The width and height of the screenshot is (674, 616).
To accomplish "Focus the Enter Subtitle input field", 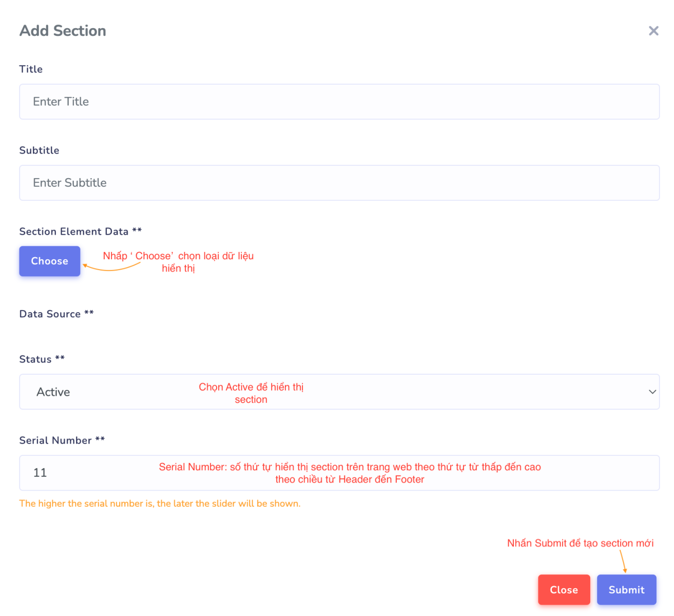I will tap(339, 183).
